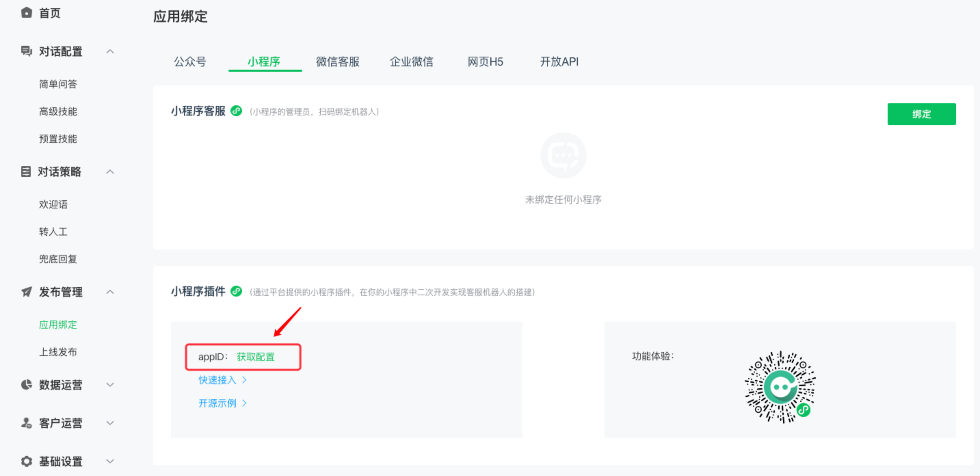The image size is (980, 476).
Task: Open the 开放API tab
Action: (x=559, y=62)
